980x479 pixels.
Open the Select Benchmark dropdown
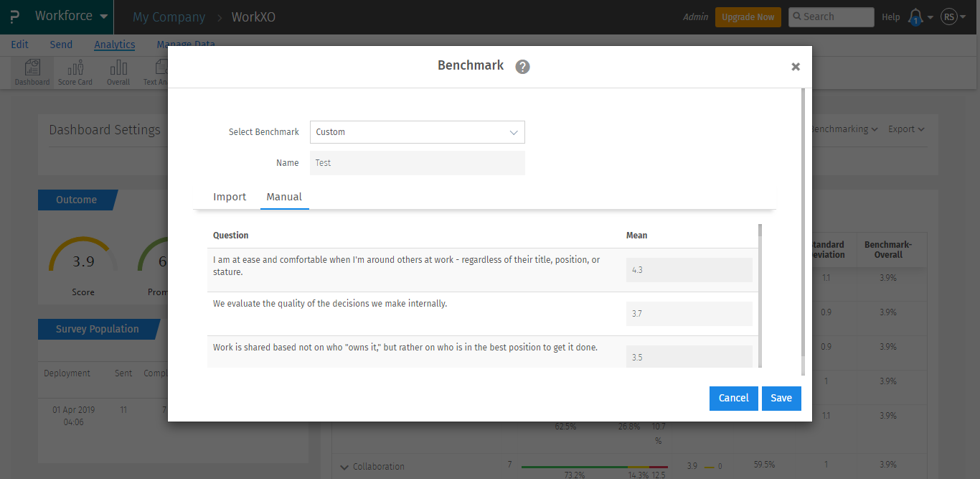(x=418, y=132)
